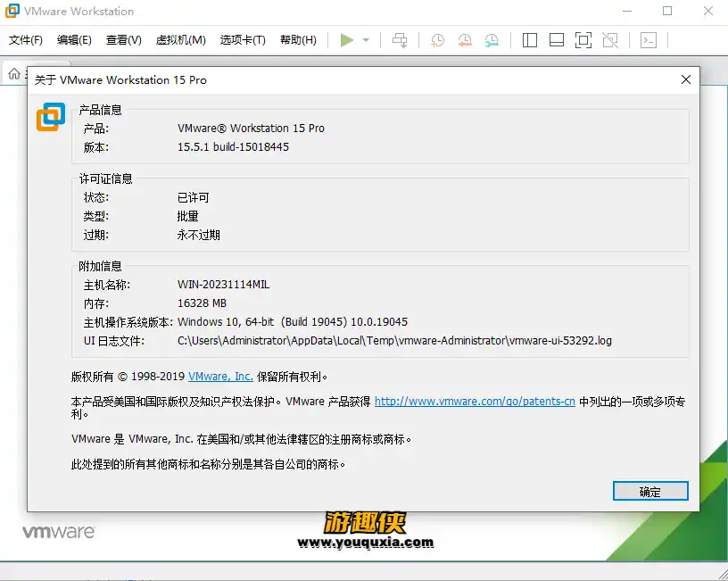
Task: Open the 选项卡(T) menu
Action: point(242,40)
